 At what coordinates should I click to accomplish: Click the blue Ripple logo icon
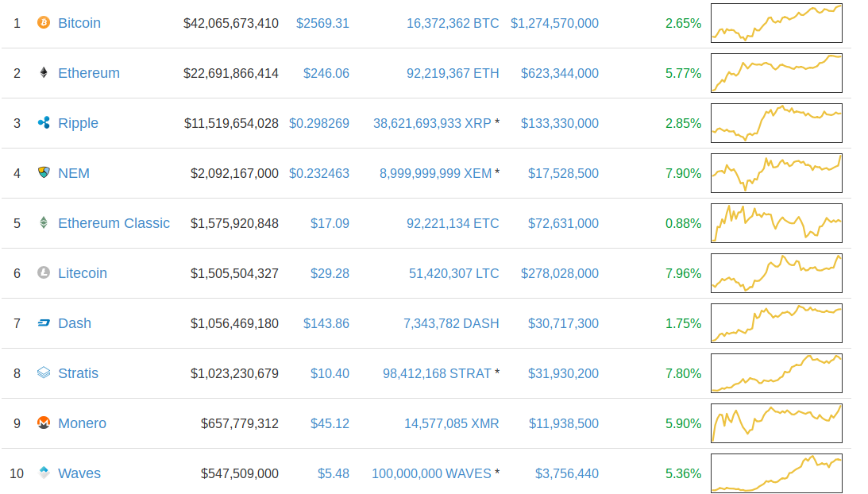[x=44, y=123]
